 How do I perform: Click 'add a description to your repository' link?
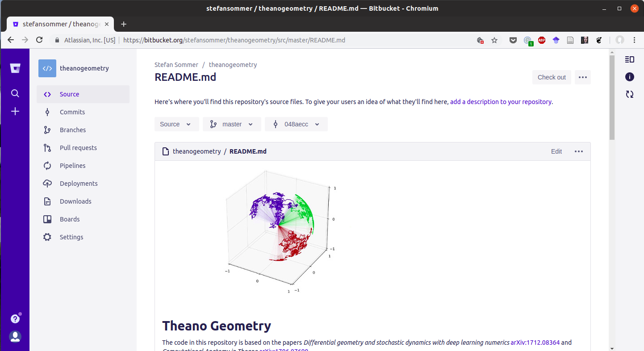(x=501, y=102)
